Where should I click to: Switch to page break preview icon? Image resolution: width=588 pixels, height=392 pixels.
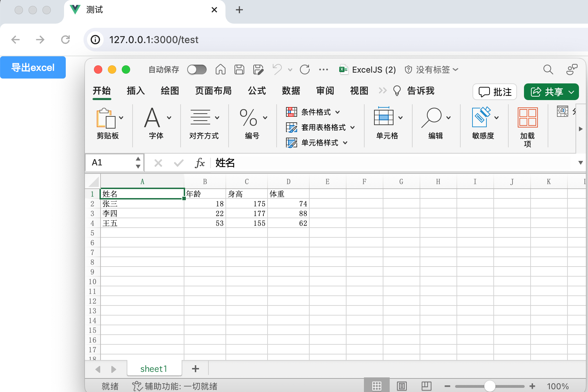(x=427, y=386)
